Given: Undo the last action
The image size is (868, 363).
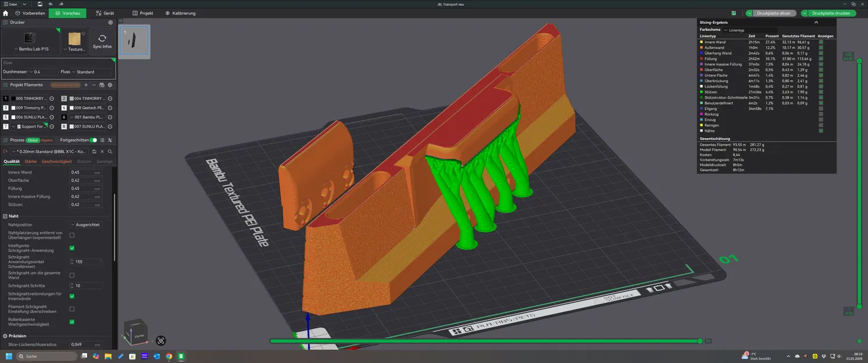Looking at the screenshot, I should 51,4.
